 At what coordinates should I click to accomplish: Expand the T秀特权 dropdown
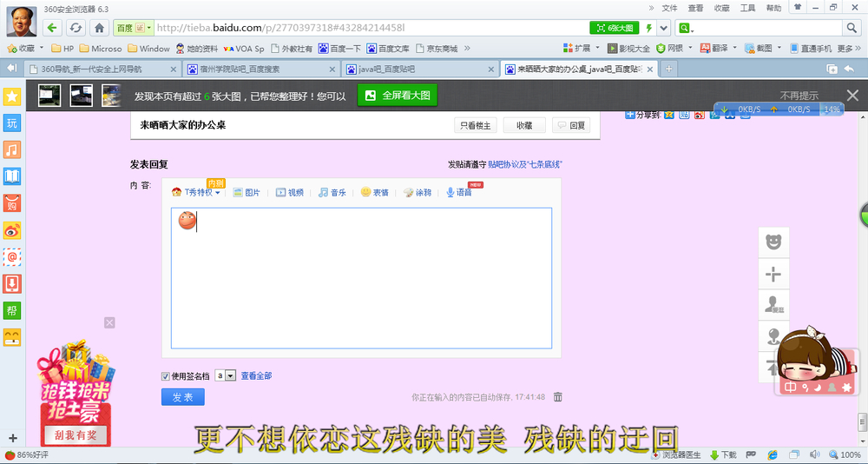(x=218, y=193)
